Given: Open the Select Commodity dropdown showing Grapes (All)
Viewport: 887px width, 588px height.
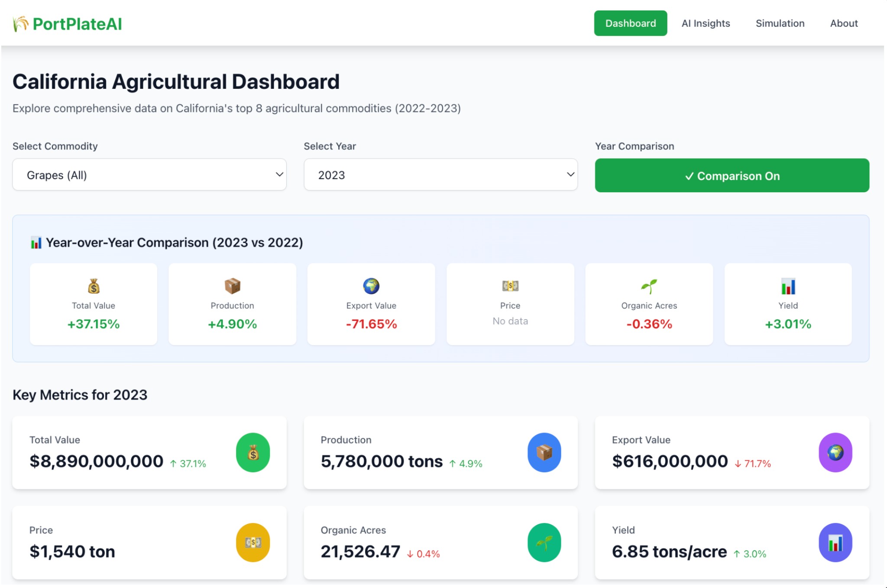Looking at the screenshot, I should pos(149,174).
